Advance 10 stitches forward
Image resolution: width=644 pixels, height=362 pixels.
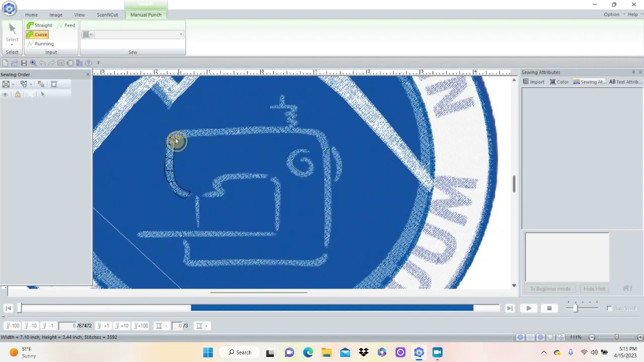coord(121,326)
